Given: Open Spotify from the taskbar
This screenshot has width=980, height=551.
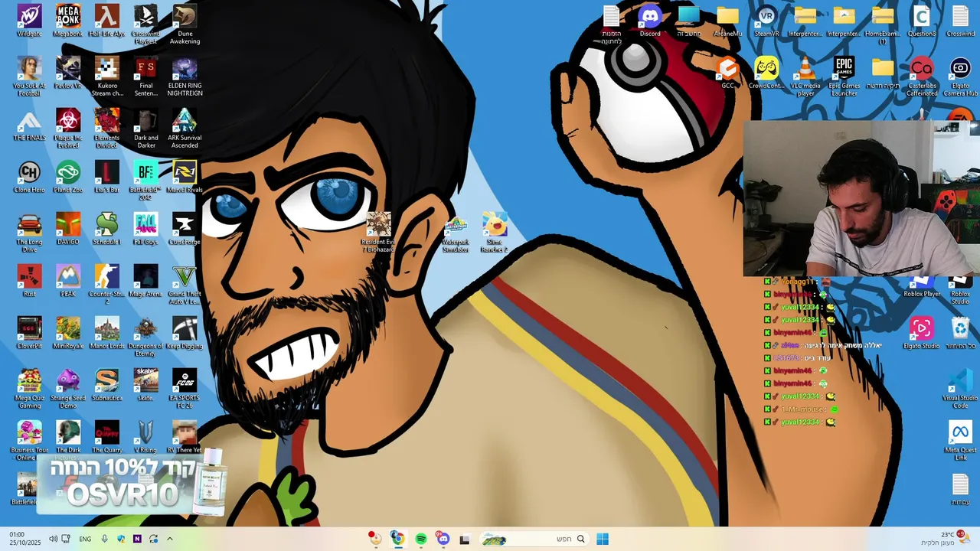Looking at the screenshot, I should [420, 539].
